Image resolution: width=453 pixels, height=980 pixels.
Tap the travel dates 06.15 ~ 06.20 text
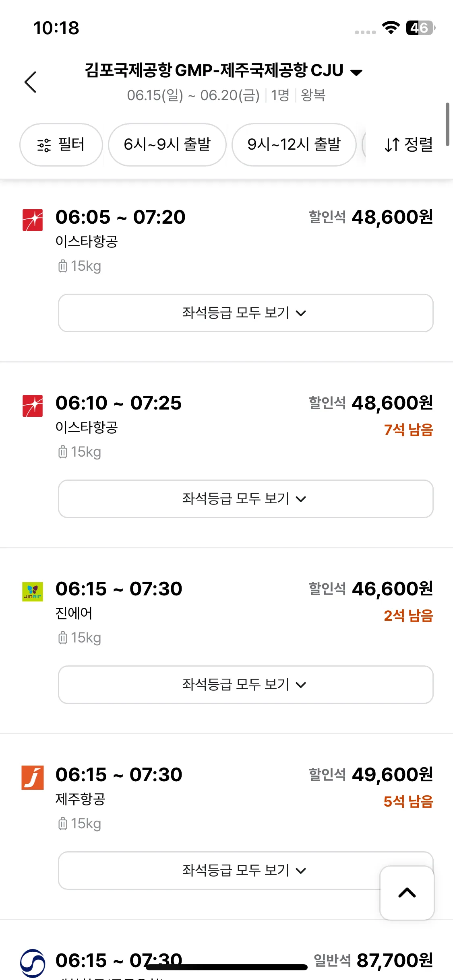click(x=193, y=95)
